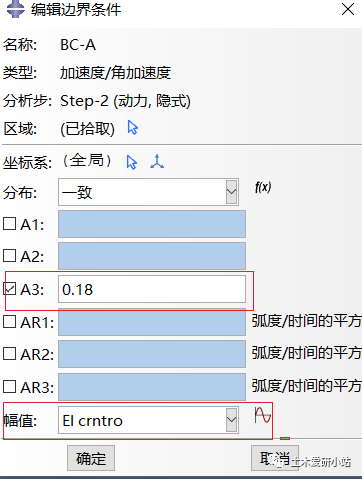
Task: Click the A3 value field showing 0.18
Action: 152,289
